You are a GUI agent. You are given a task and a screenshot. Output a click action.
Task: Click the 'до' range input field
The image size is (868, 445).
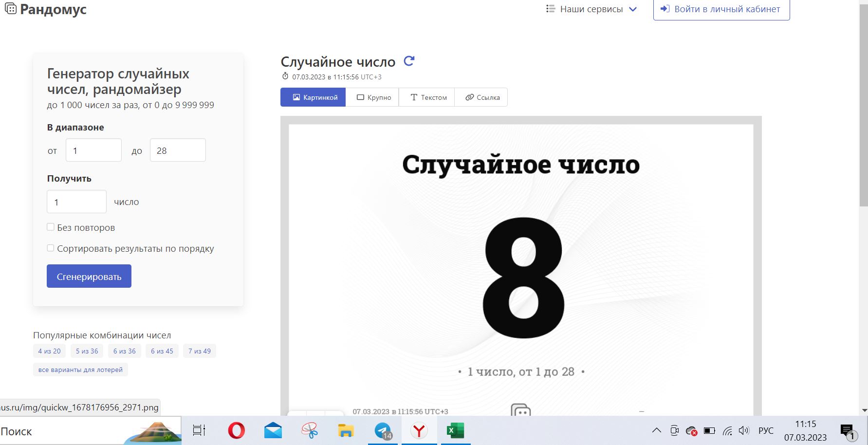(x=178, y=150)
